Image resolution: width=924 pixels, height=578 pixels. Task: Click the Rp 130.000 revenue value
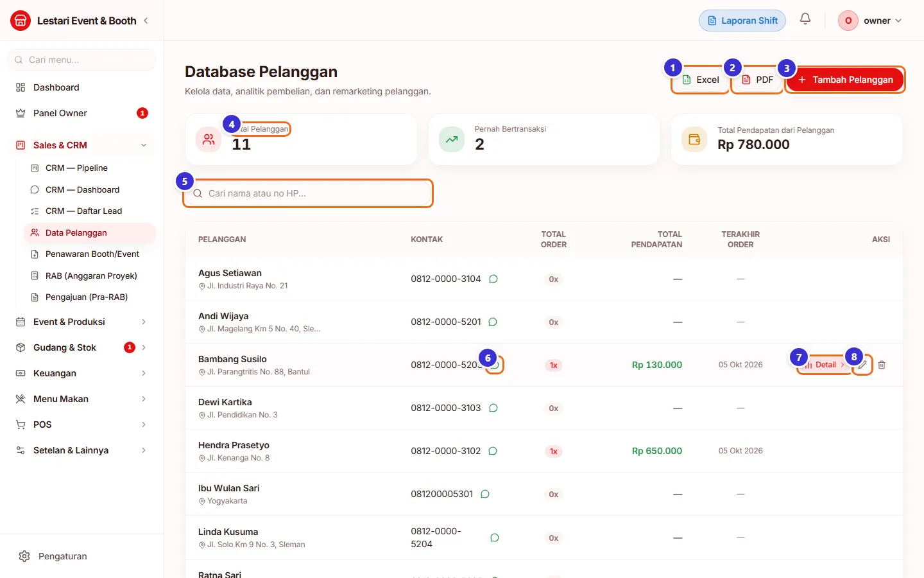coord(657,365)
